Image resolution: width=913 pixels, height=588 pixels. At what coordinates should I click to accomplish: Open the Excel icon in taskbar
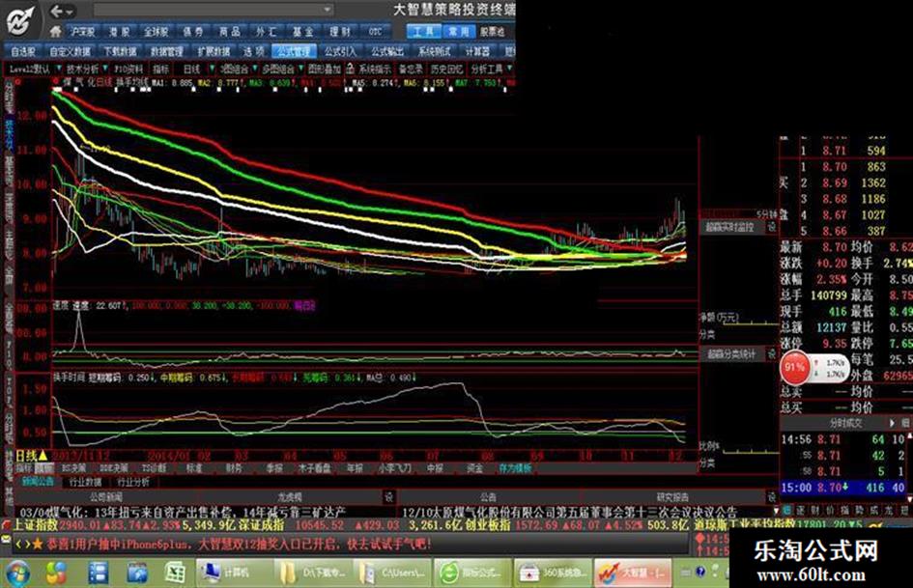175,573
